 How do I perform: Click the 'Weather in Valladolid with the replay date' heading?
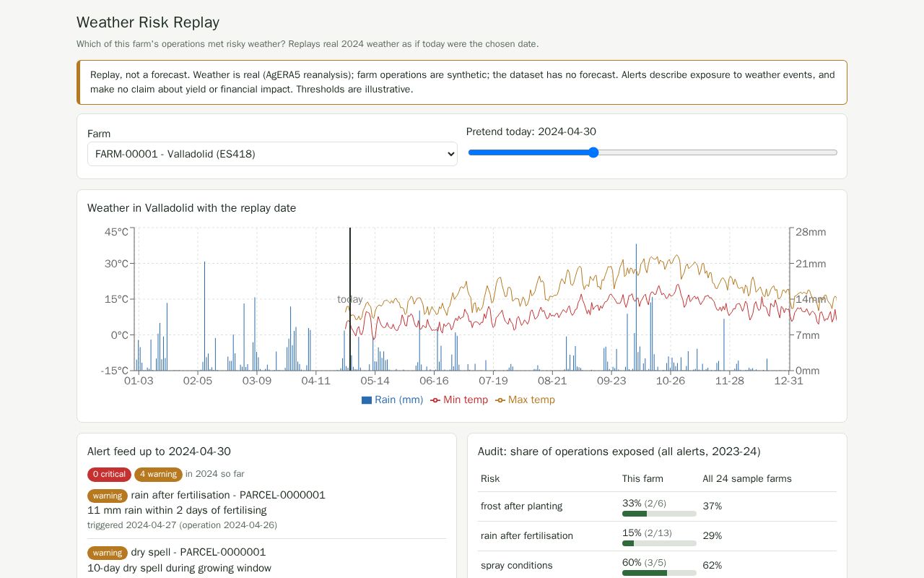pos(192,208)
